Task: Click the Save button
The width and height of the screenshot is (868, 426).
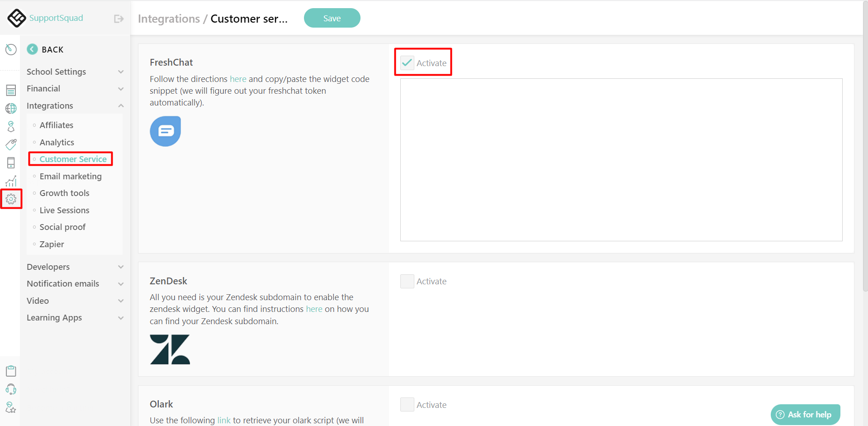Action: [332, 18]
